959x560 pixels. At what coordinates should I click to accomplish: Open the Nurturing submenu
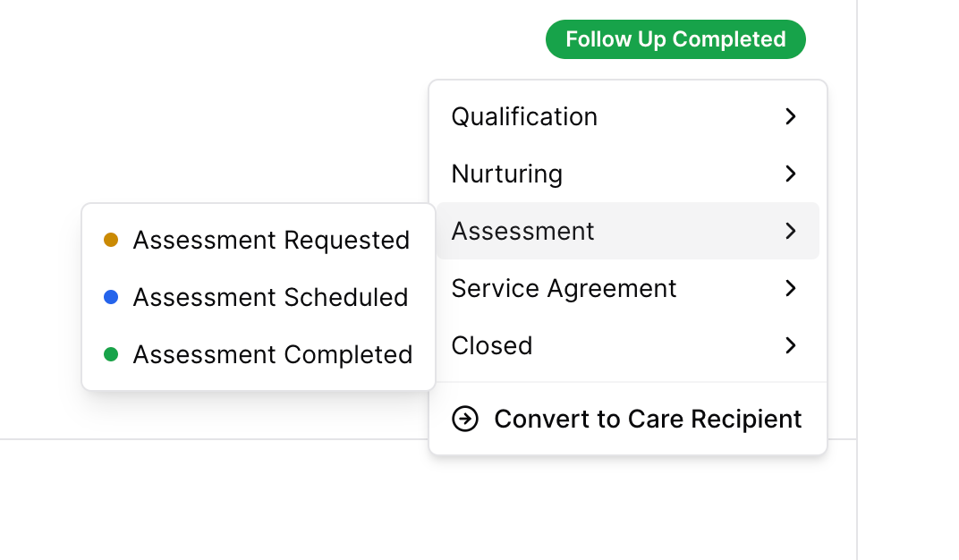[627, 174]
